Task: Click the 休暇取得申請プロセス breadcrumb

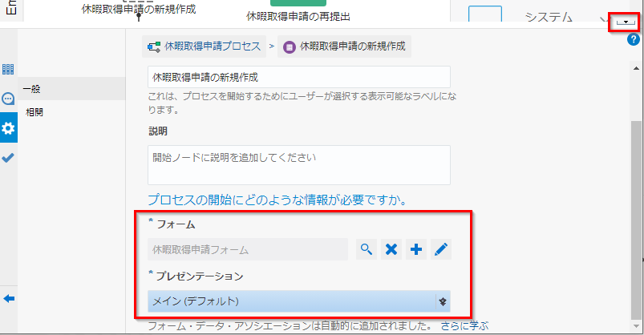Action: click(x=205, y=47)
